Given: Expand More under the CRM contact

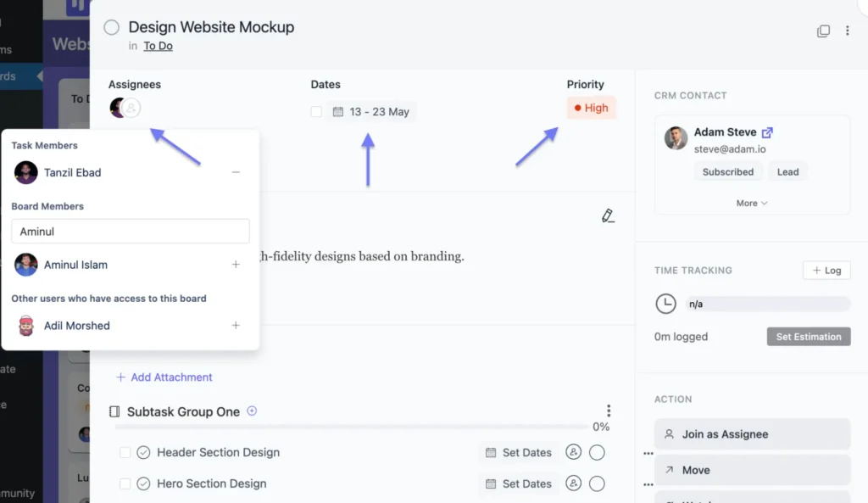Looking at the screenshot, I should point(751,204).
